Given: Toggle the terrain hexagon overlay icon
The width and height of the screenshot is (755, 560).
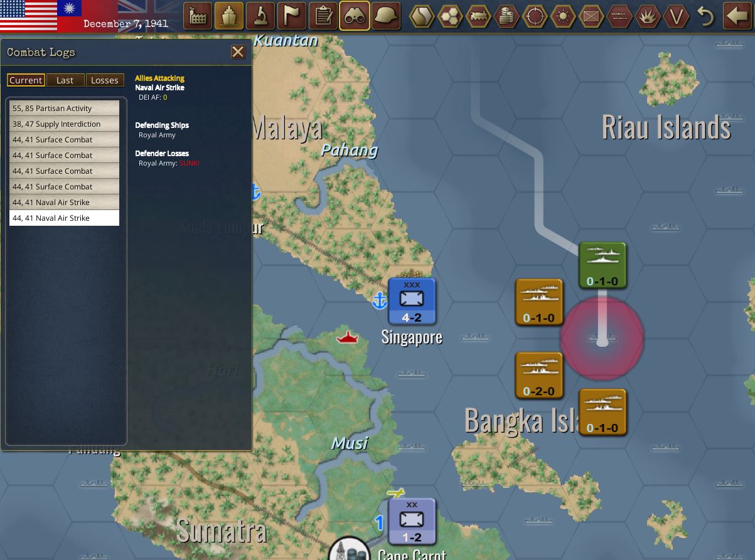Looking at the screenshot, I should point(422,16).
